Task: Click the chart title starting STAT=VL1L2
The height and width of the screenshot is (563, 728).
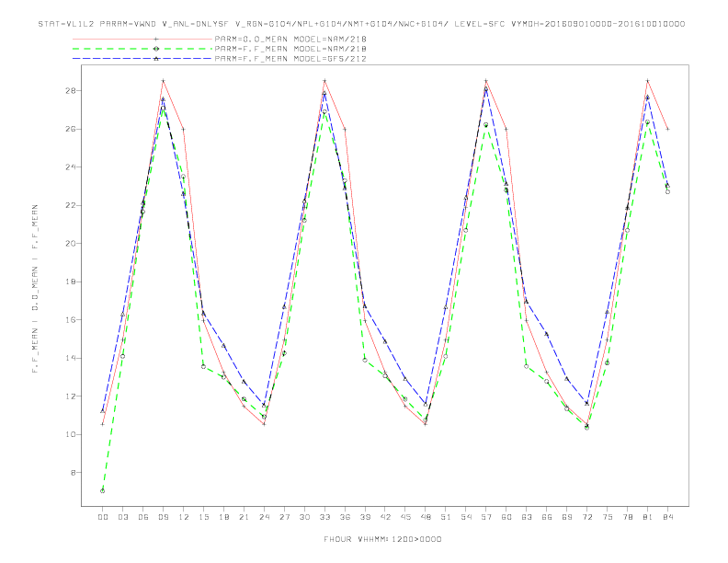Action: pyautogui.click(x=361, y=24)
